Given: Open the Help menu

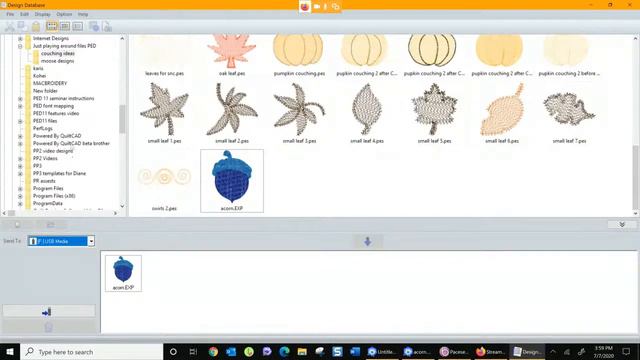Looking at the screenshot, I should 83,14.
